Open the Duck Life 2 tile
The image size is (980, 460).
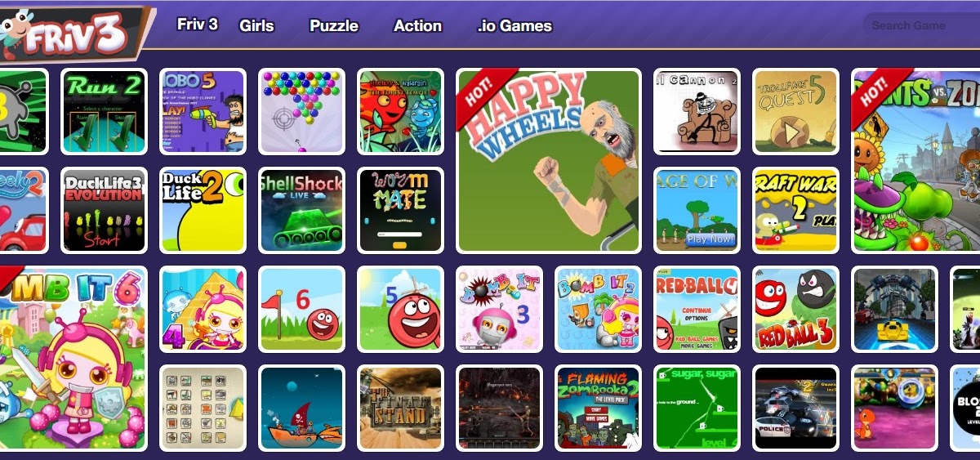click(203, 211)
